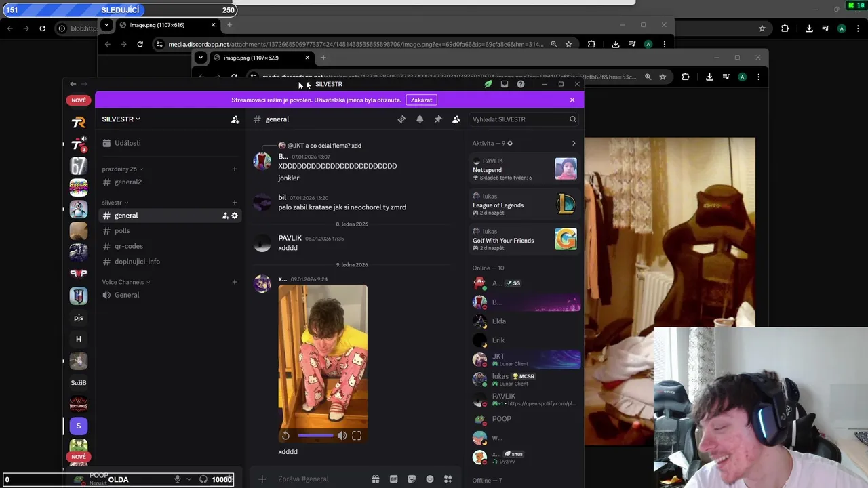The image size is (868, 488).
Task: Add channel to prazdniny 26 category
Action: 235,169
